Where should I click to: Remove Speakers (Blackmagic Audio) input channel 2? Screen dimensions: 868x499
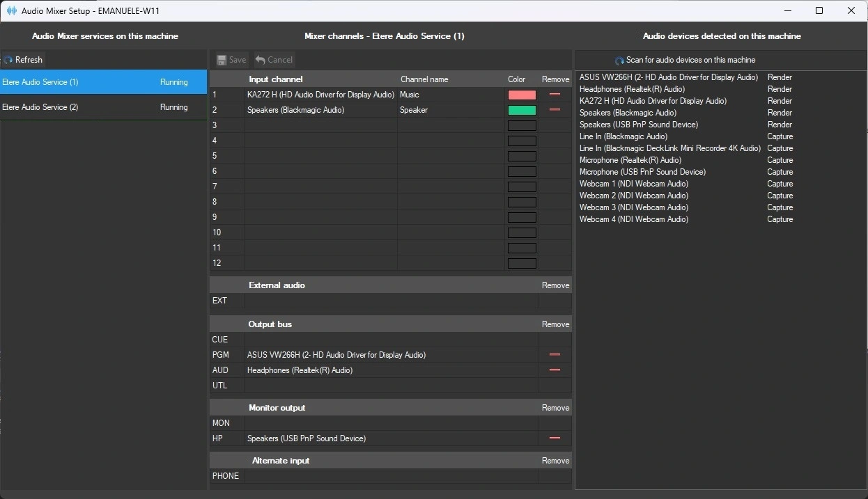tap(555, 110)
